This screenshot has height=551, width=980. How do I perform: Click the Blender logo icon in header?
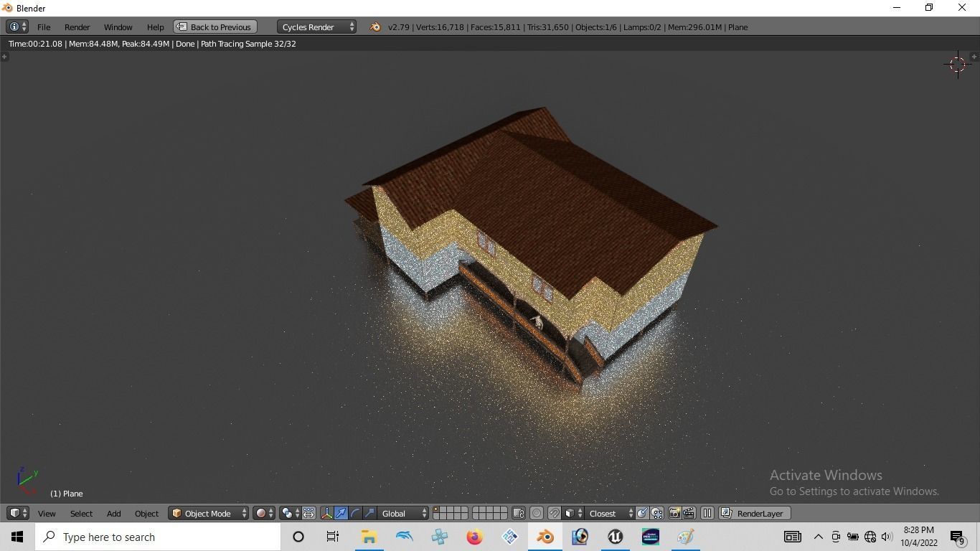point(374,27)
